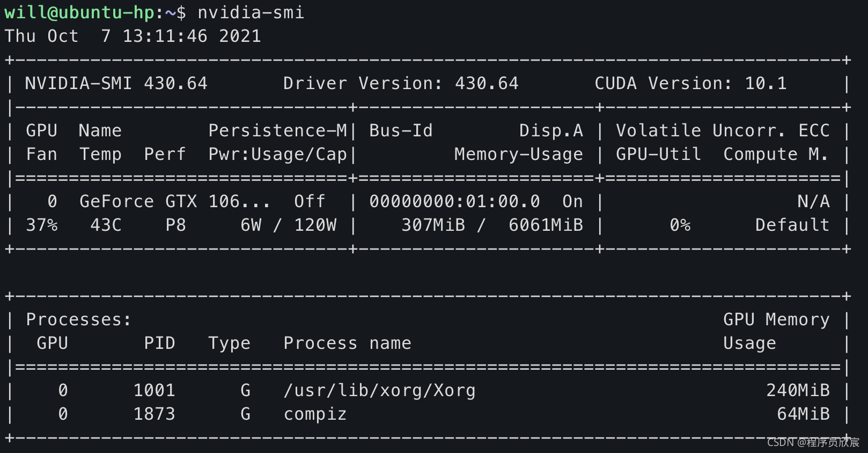Click GPU name 'GeForce GTX 106...'
Image resolution: width=868 pixels, height=453 pixels.
tap(175, 201)
